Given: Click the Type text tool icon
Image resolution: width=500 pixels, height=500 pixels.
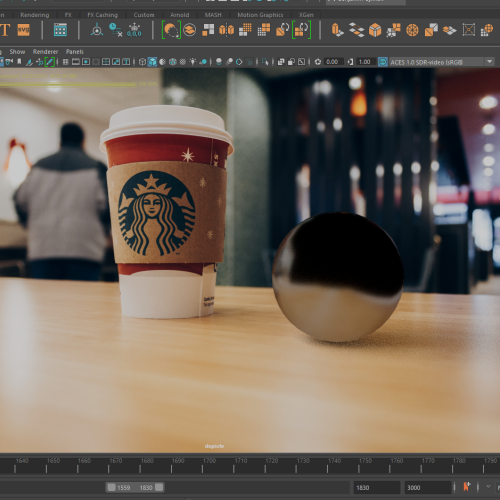Looking at the screenshot, I should [5, 30].
